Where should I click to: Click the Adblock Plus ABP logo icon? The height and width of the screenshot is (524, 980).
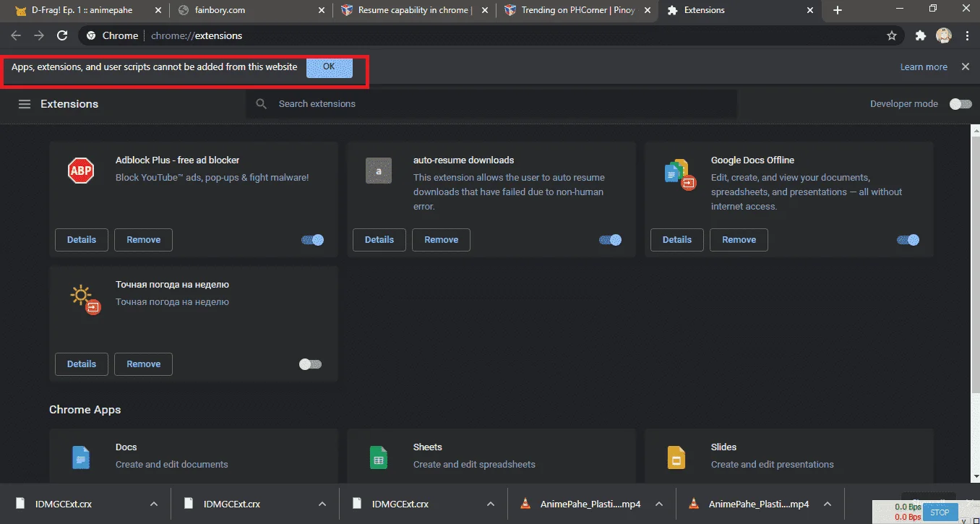click(81, 171)
